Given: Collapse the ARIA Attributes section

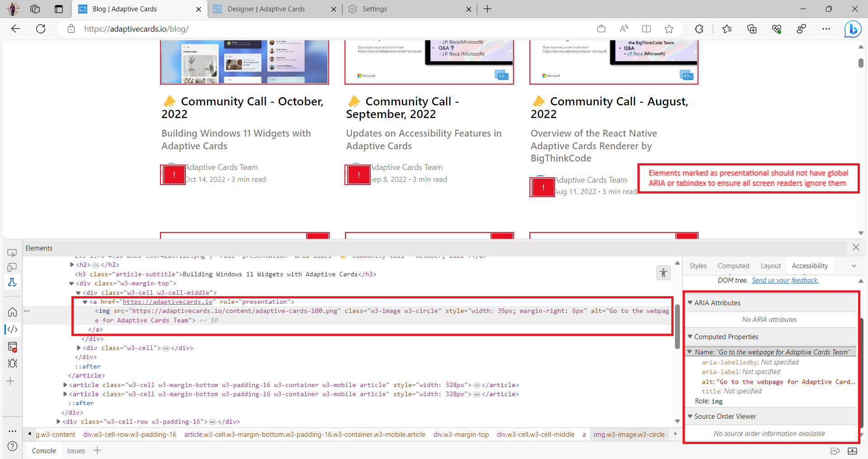Looking at the screenshot, I should pyautogui.click(x=690, y=303).
